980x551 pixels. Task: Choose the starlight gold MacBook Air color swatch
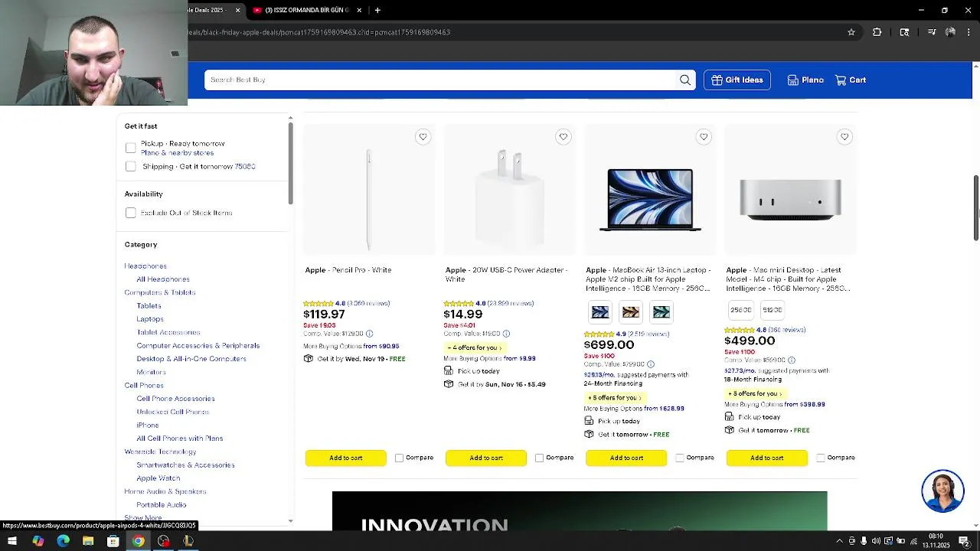click(x=631, y=312)
